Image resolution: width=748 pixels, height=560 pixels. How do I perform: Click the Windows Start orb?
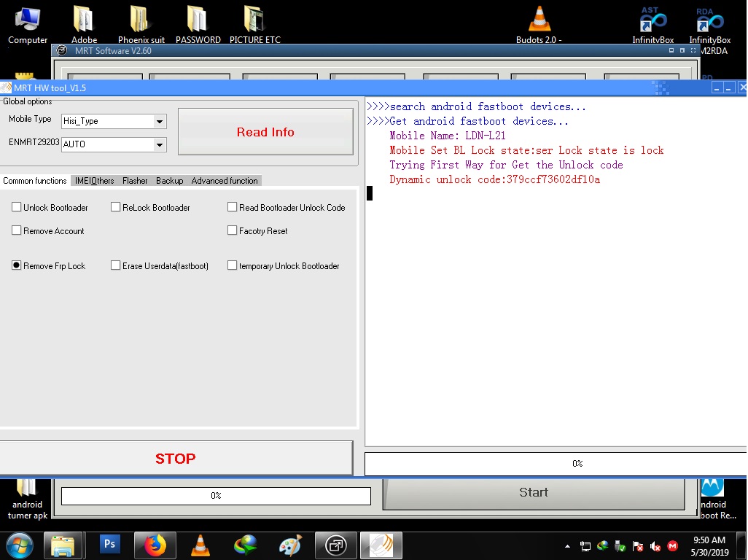(20, 545)
